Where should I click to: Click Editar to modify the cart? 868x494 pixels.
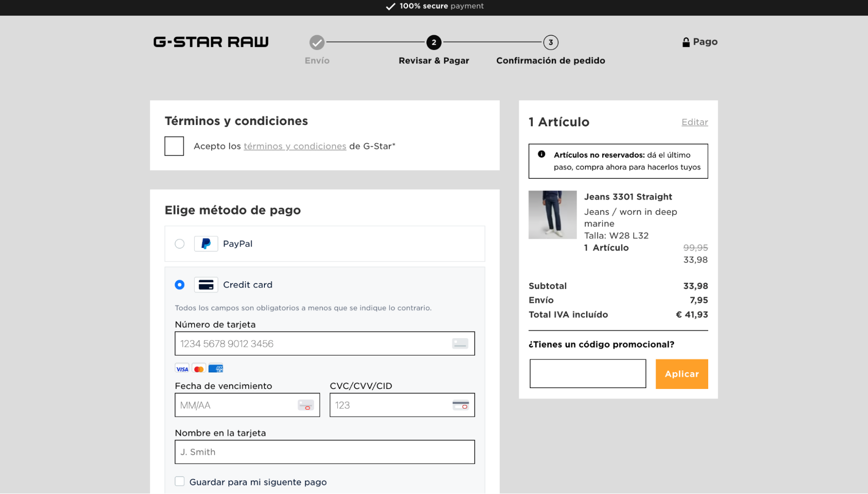695,122
